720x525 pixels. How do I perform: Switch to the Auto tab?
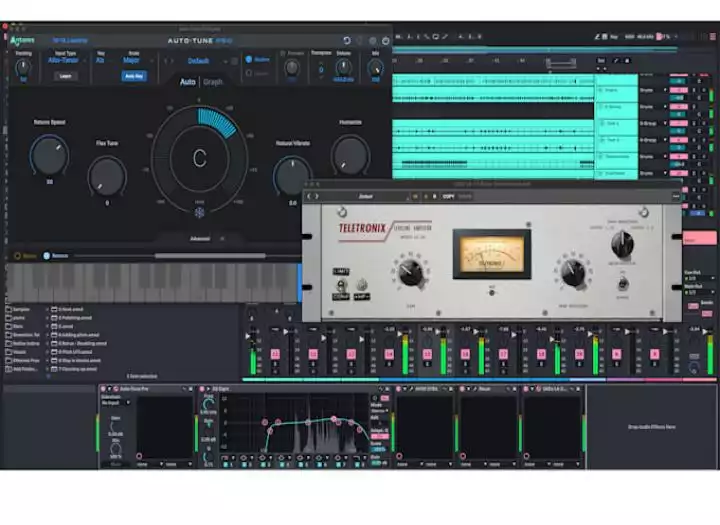[187, 82]
